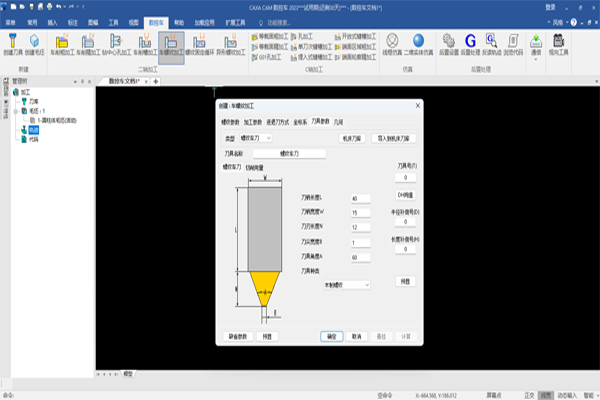
Task: Switch to the 加工参数 tab in the dialog
Action: point(253,120)
